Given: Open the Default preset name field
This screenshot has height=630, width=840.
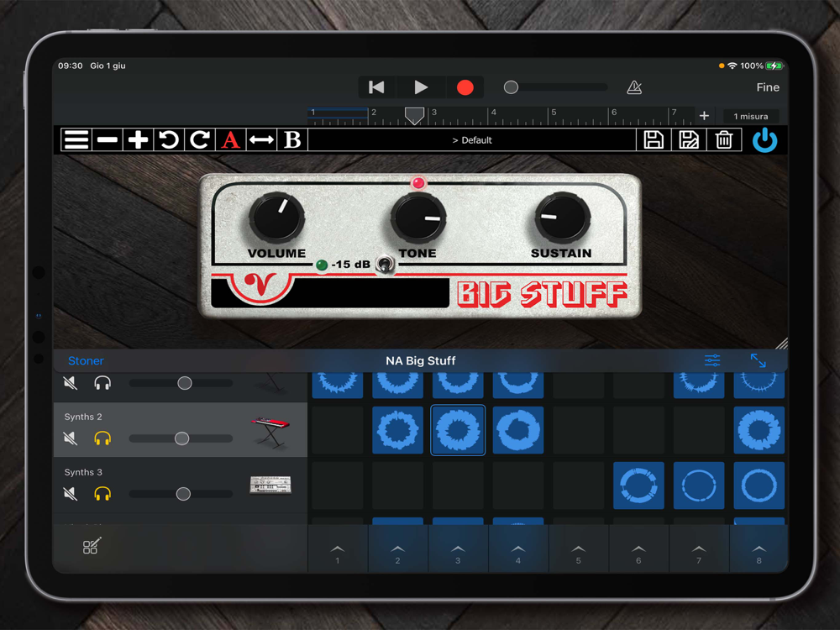Looking at the screenshot, I should [471, 139].
